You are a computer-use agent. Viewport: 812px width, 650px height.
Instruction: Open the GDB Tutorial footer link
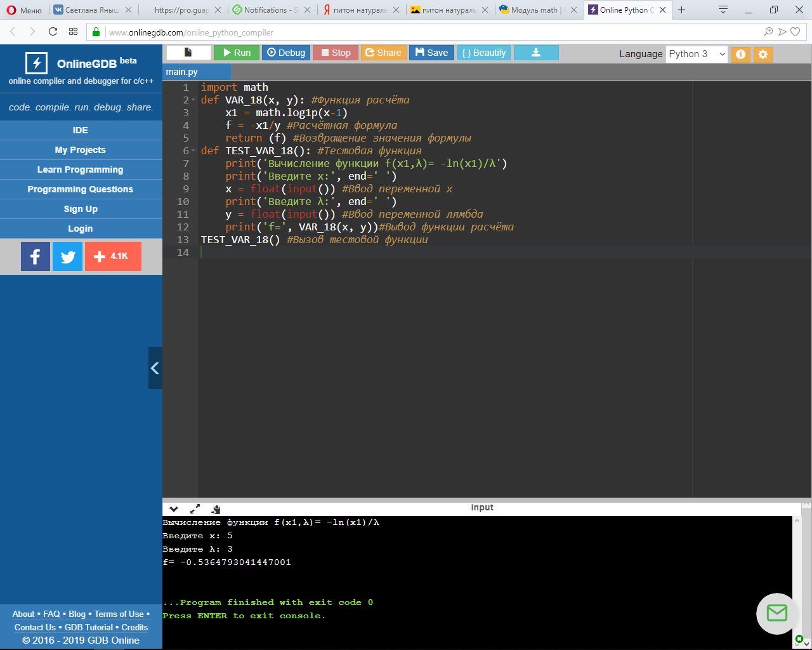point(89,627)
